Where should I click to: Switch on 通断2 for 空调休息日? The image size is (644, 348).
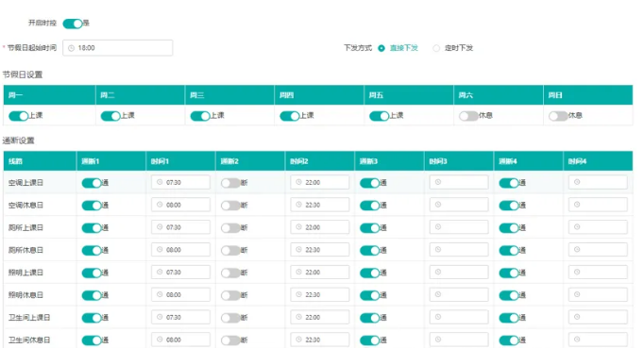click(x=230, y=206)
